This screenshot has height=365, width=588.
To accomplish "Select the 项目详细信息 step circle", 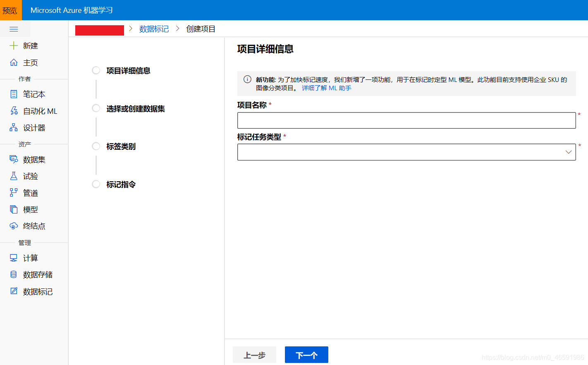I will 96,70.
